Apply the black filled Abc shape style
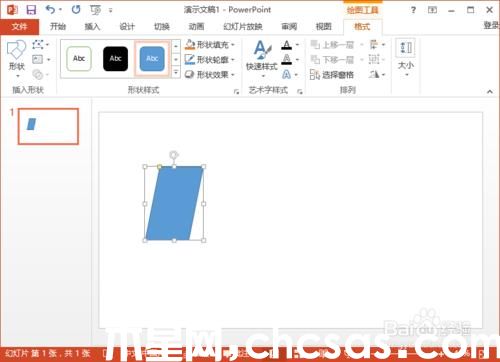Screen dimensions: 500x362 point(115,59)
